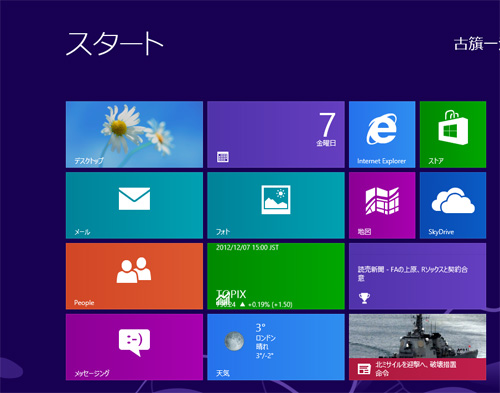The image size is (500, 393).
Task: Open the SkyDrive cloud tile
Action: coord(453,205)
